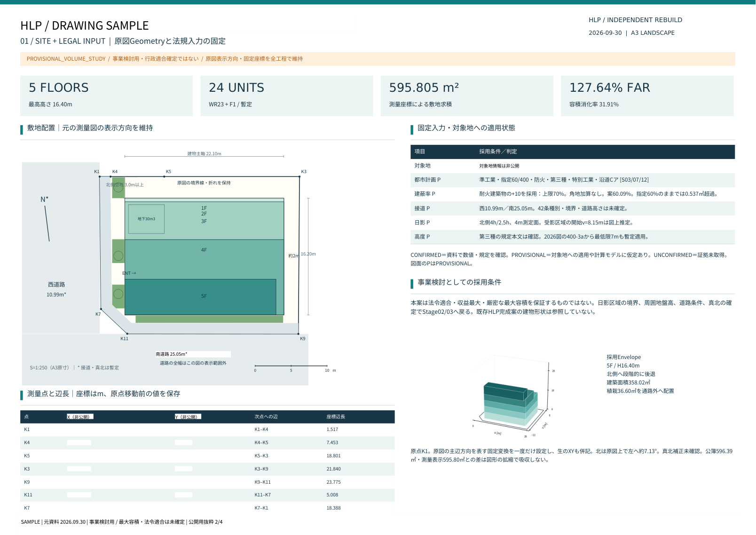Select the "5 FLOORS" summary card
Image resolution: width=756 pixels, height=535 pixels.
point(106,96)
